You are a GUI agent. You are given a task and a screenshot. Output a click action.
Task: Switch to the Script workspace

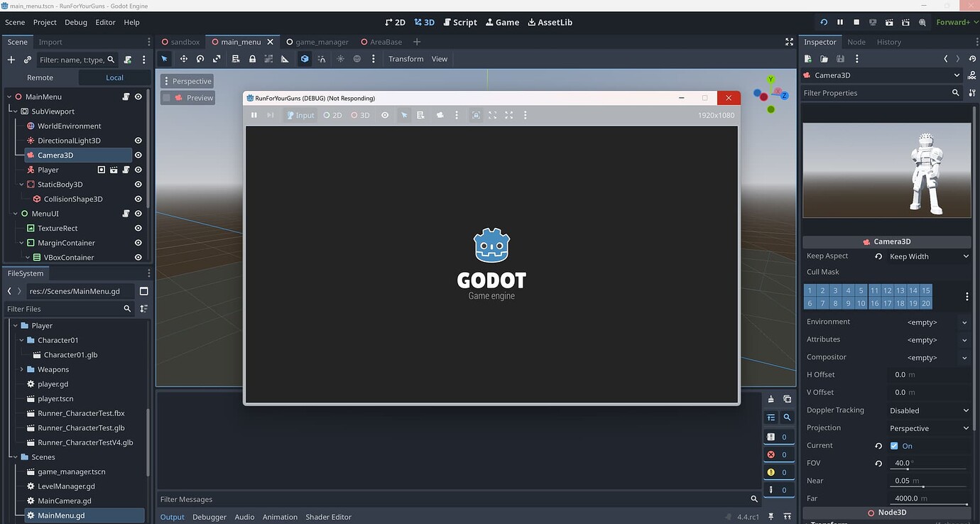[459, 22]
